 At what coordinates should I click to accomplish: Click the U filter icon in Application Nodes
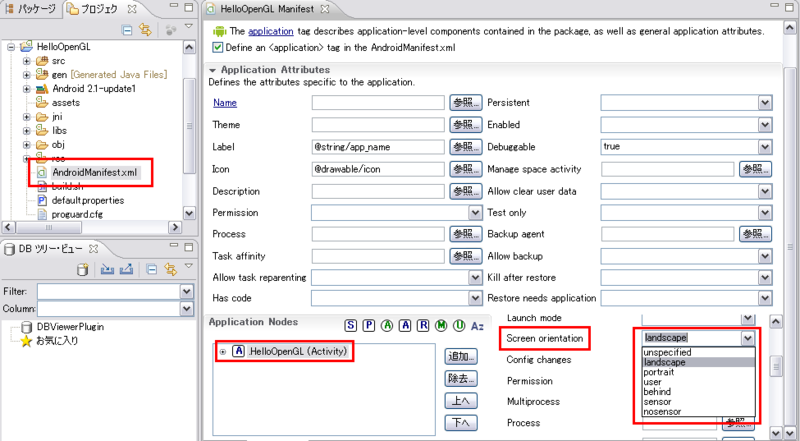459,326
